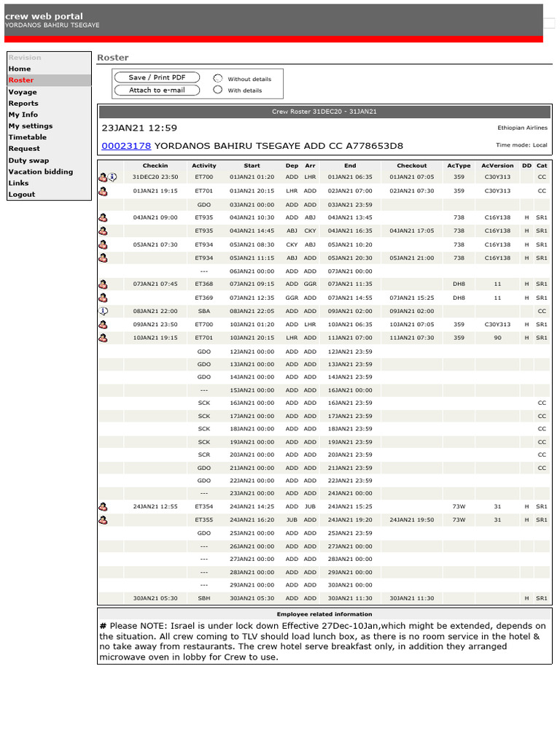The width and height of the screenshot is (560, 747).
Task: Click the Checkin column header
Action: pos(155,166)
